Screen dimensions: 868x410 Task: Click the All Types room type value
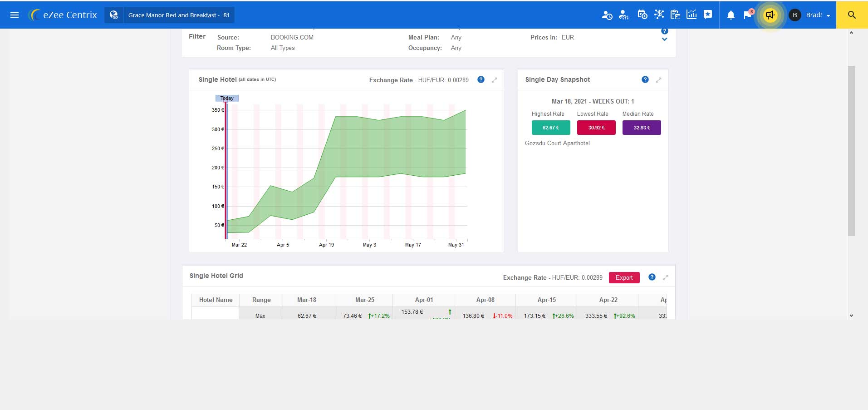pyautogui.click(x=283, y=48)
